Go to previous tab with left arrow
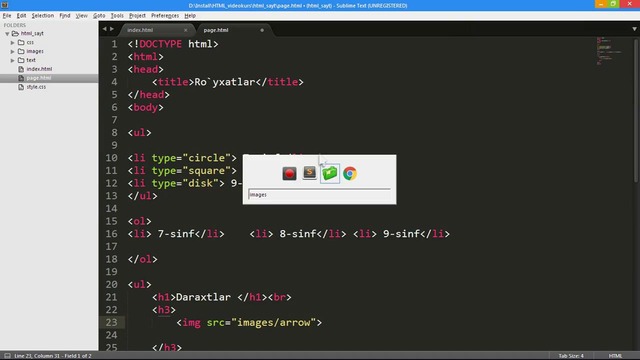This screenshot has width=640, height=360. point(104,29)
